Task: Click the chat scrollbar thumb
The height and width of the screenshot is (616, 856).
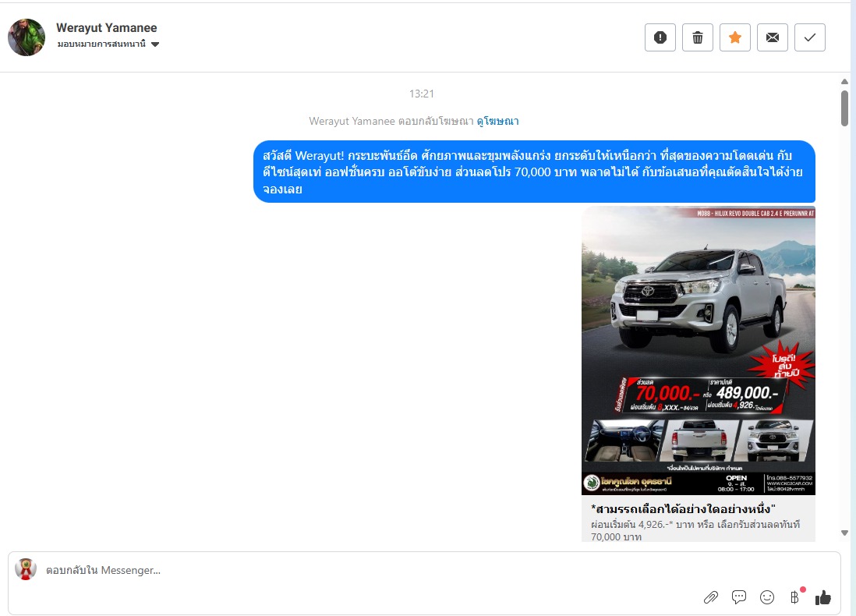Action: [x=844, y=108]
